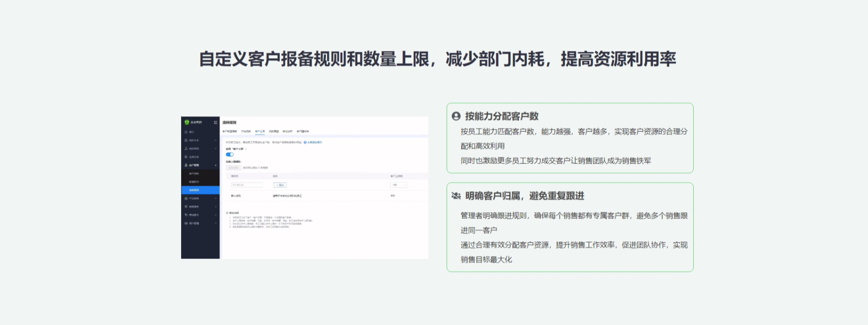Click the 按能力分配客户数 feature card

pos(569,138)
